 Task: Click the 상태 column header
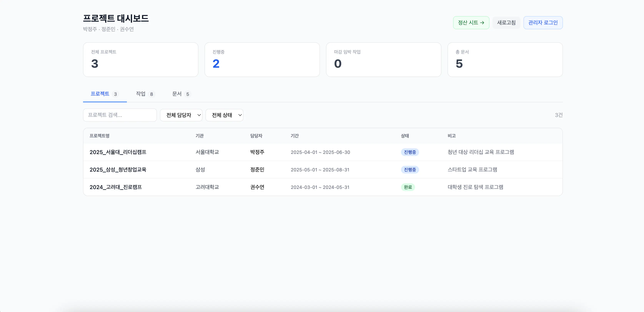pyautogui.click(x=405, y=136)
